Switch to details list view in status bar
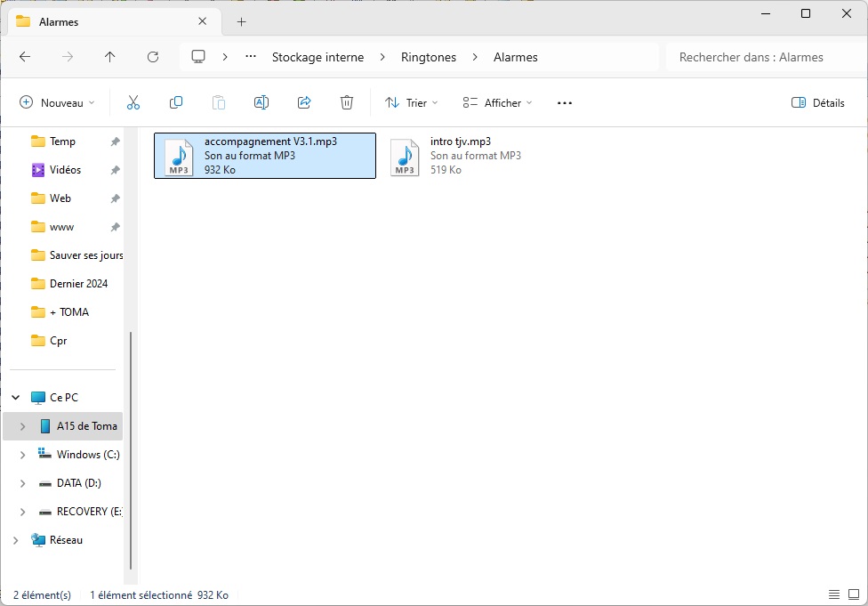 [833, 594]
